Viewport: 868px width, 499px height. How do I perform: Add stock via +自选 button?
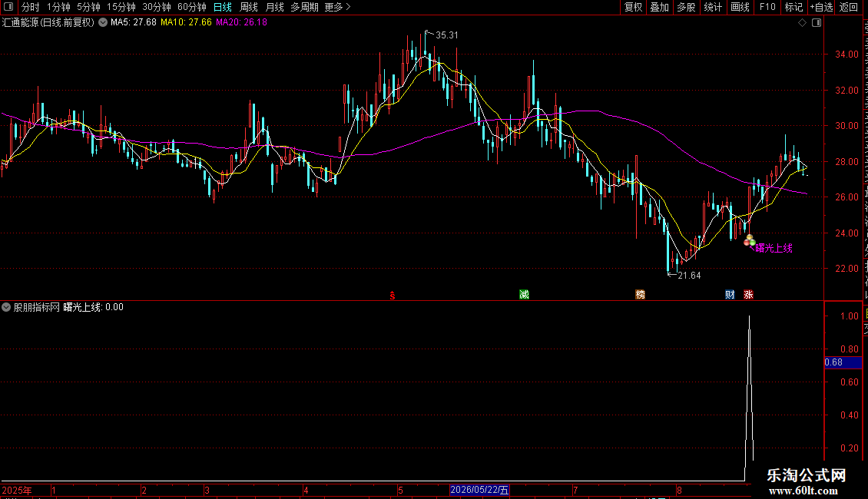point(821,7)
